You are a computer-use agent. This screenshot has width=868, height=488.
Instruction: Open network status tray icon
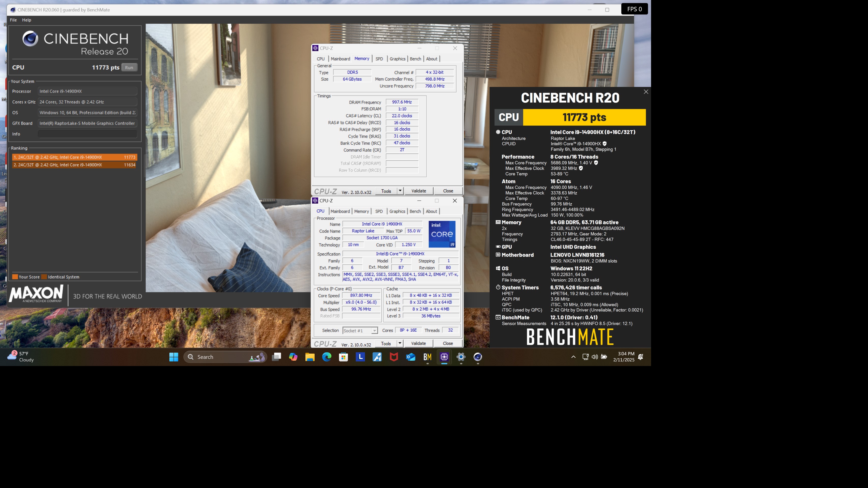click(585, 357)
